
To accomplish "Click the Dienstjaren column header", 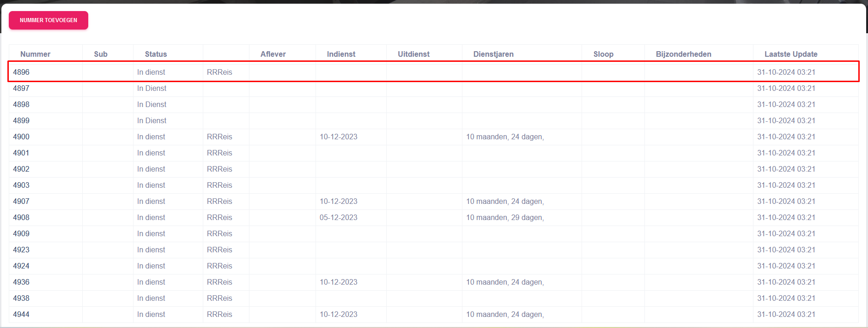I will [493, 54].
